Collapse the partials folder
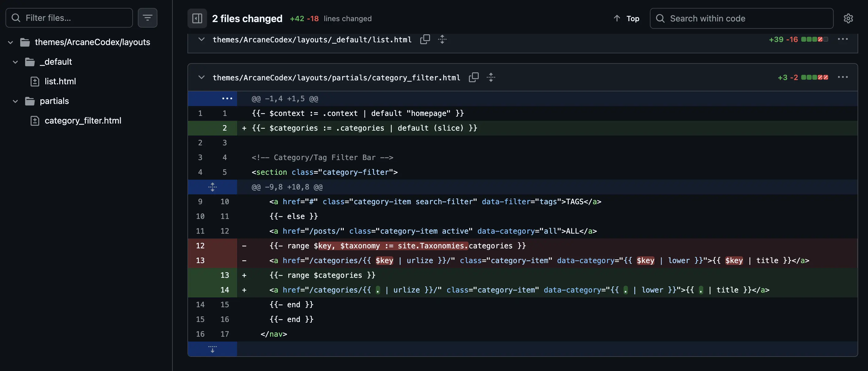This screenshot has height=371, width=868. 15,101
